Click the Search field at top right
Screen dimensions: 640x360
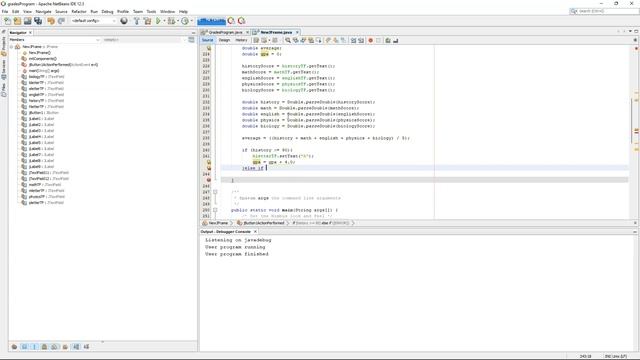pos(605,11)
